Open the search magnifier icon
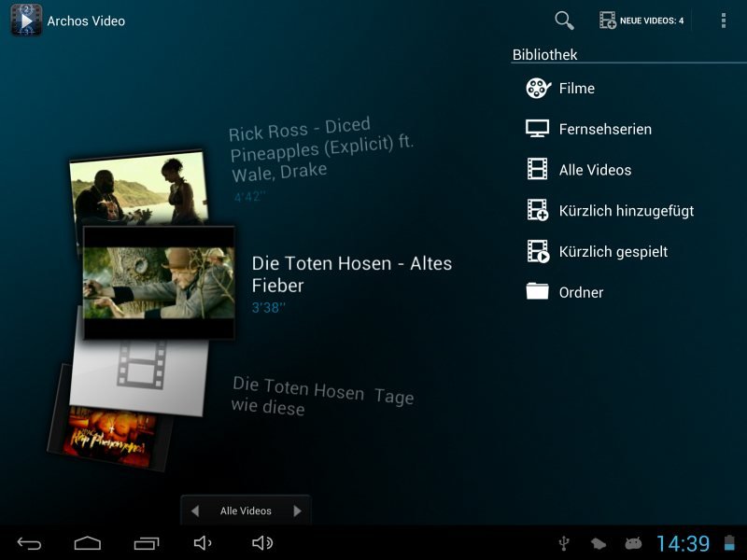Viewport: 747px width, 560px height. point(564,21)
